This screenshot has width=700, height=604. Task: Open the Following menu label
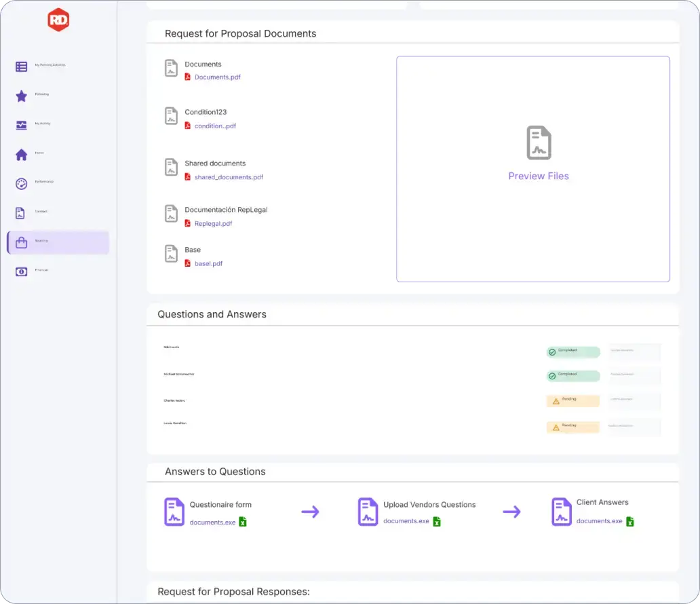pyautogui.click(x=42, y=94)
